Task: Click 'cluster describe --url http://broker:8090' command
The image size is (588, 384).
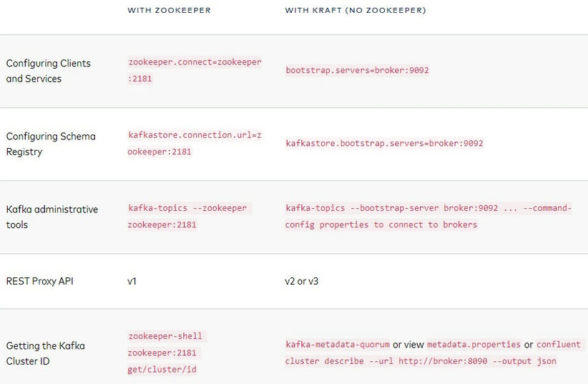Action: (x=386, y=361)
